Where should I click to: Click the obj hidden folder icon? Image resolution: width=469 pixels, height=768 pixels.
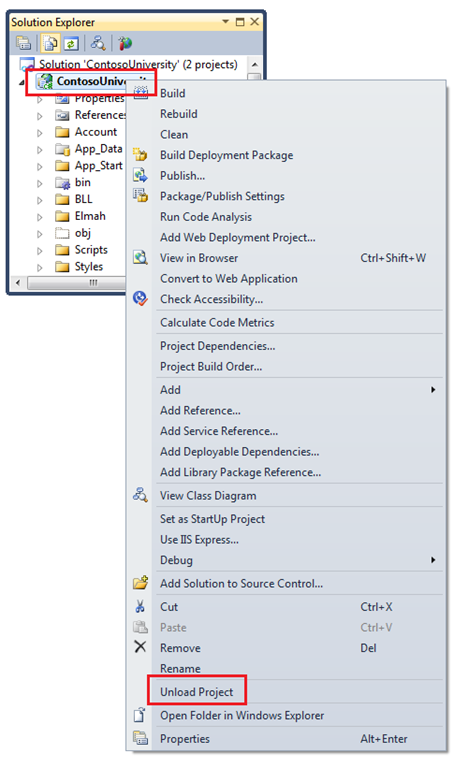[62, 233]
